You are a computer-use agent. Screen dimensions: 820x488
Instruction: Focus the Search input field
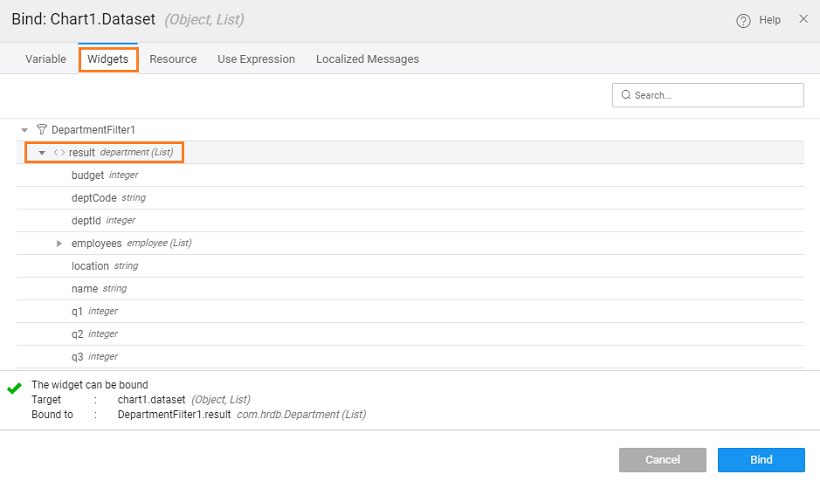pyautogui.click(x=715, y=95)
